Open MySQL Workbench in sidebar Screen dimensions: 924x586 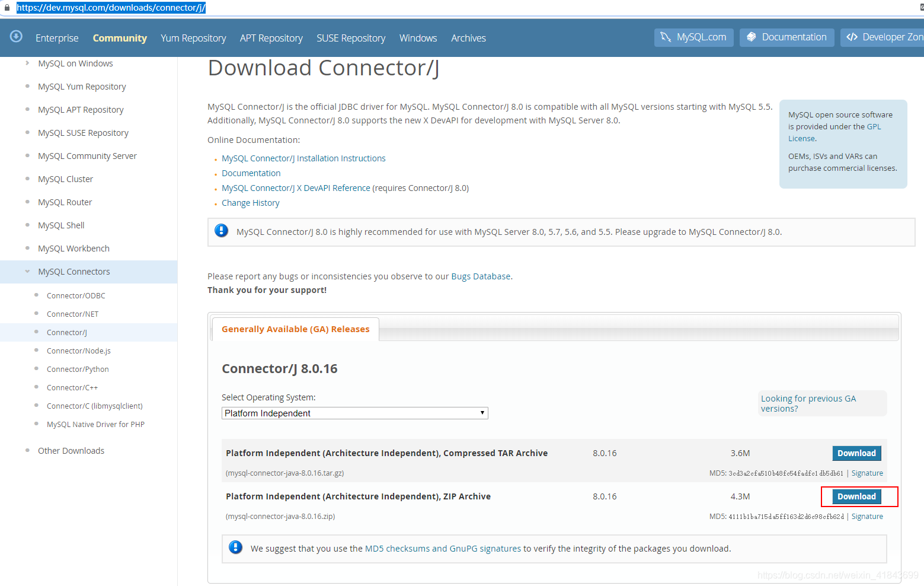click(x=73, y=249)
